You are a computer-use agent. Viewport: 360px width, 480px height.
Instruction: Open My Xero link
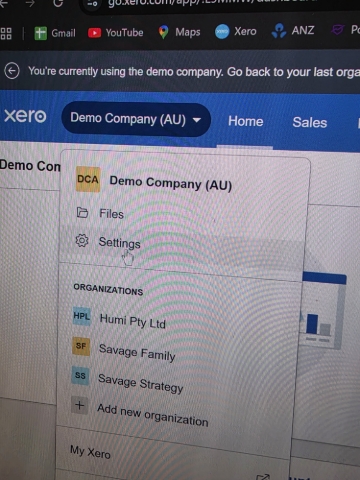[x=90, y=452]
